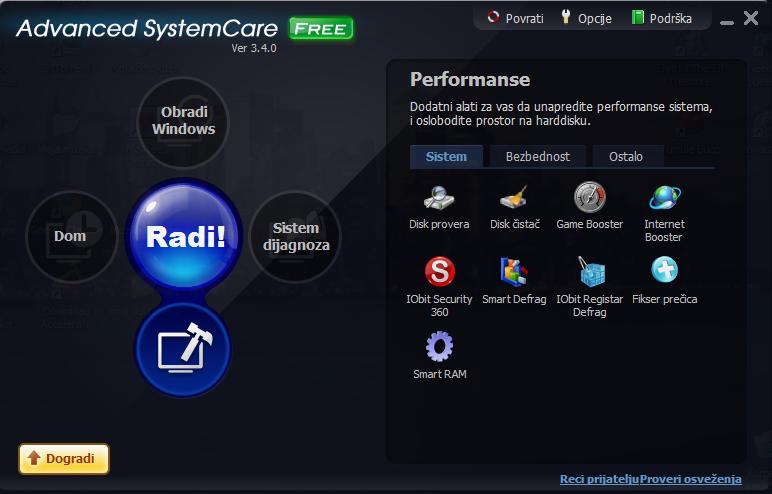Screen dimensions: 772x494
Task: Click the Proveri osveženja link
Action: (690, 479)
